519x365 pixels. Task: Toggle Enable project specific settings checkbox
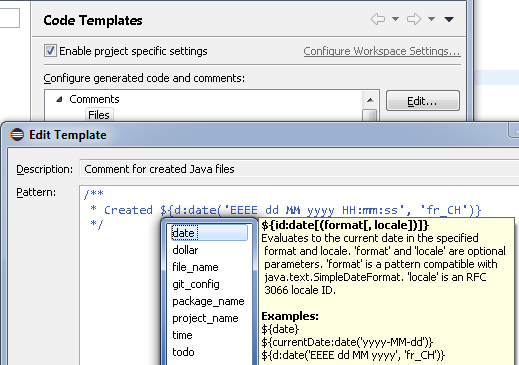[x=50, y=51]
